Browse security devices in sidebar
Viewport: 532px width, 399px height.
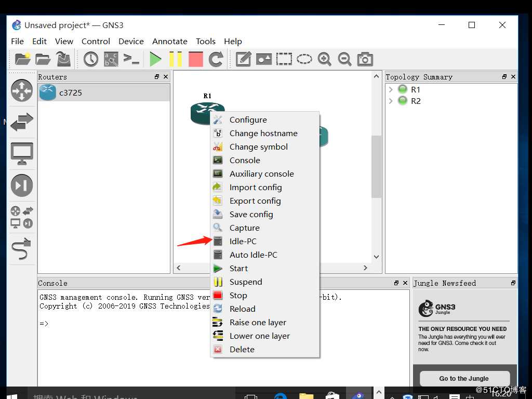(x=22, y=185)
